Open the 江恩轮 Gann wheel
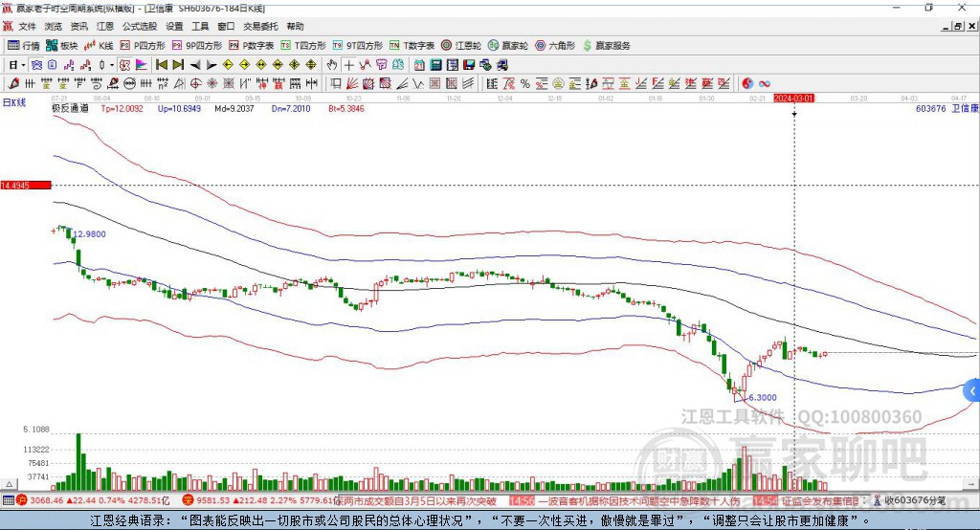This screenshot has width=980, height=530. pos(460,46)
